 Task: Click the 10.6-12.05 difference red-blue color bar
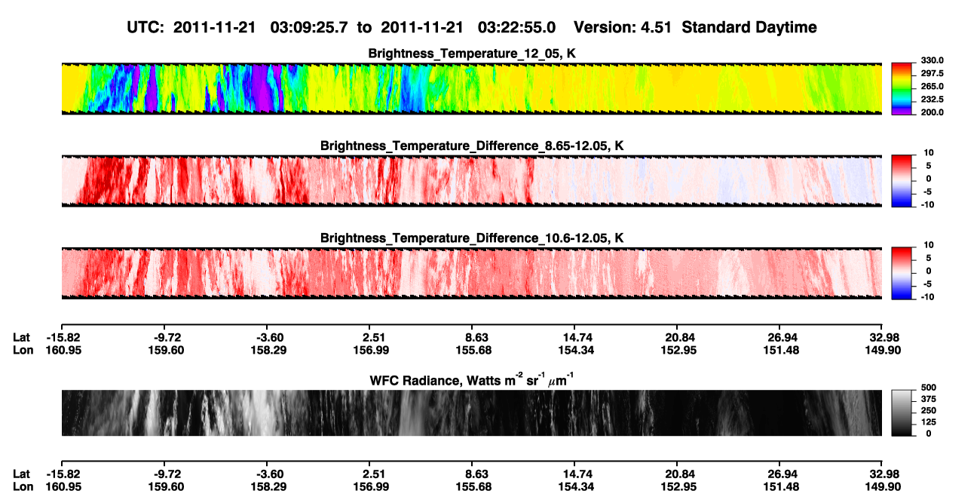902,273
